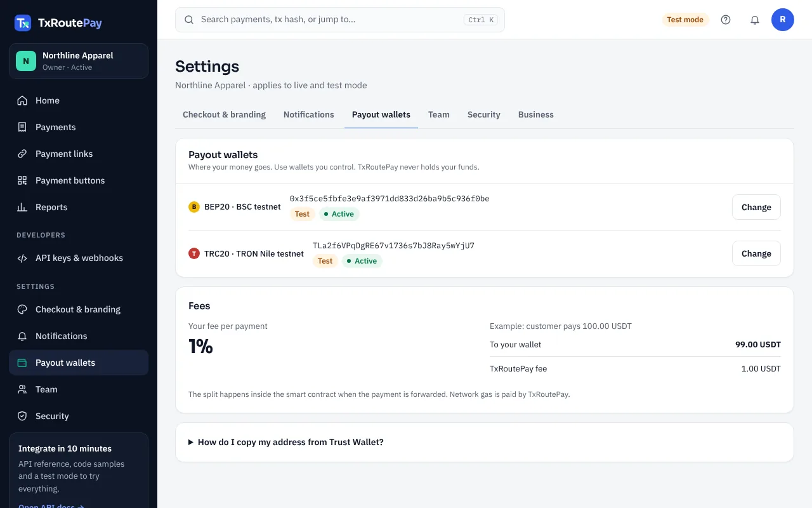Open the Team settings tab
This screenshot has width=812, height=508.
(439, 115)
